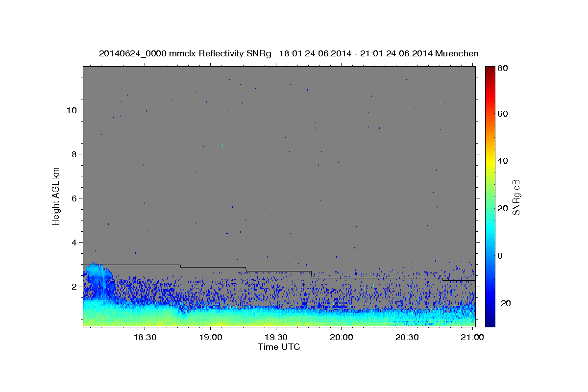Click the 20:30 time tick label
The height and width of the screenshot is (392, 588).
pos(407,338)
